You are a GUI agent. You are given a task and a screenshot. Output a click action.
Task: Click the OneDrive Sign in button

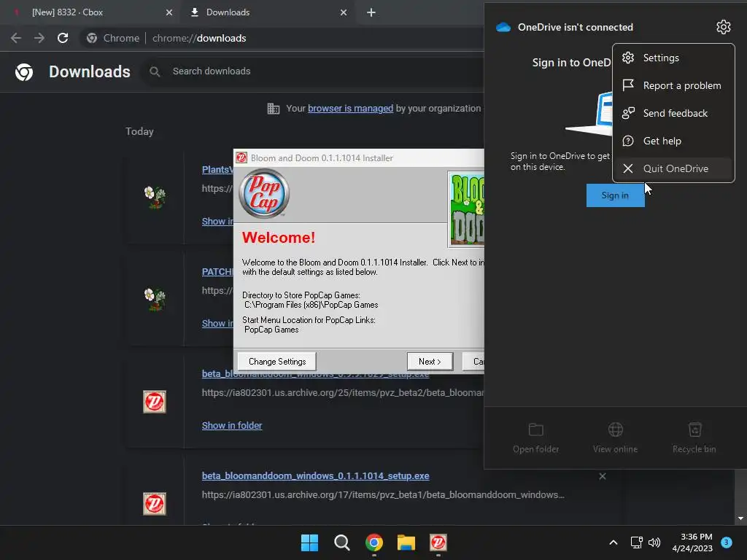click(x=615, y=195)
